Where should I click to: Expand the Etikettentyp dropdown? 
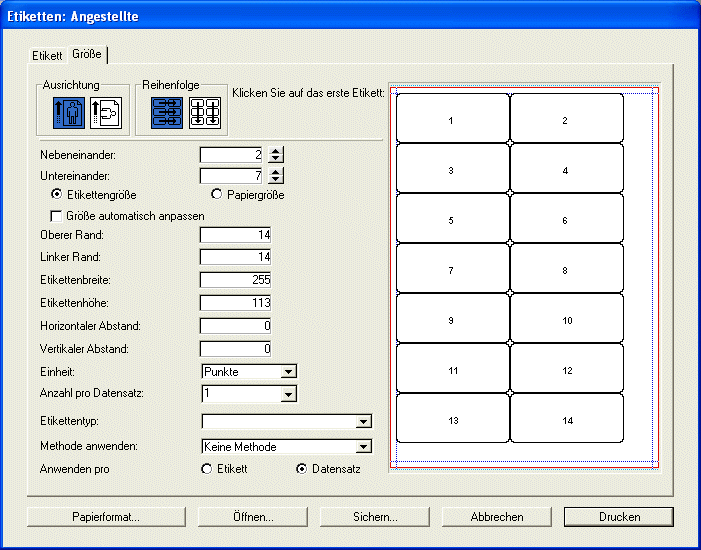pos(286,421)
